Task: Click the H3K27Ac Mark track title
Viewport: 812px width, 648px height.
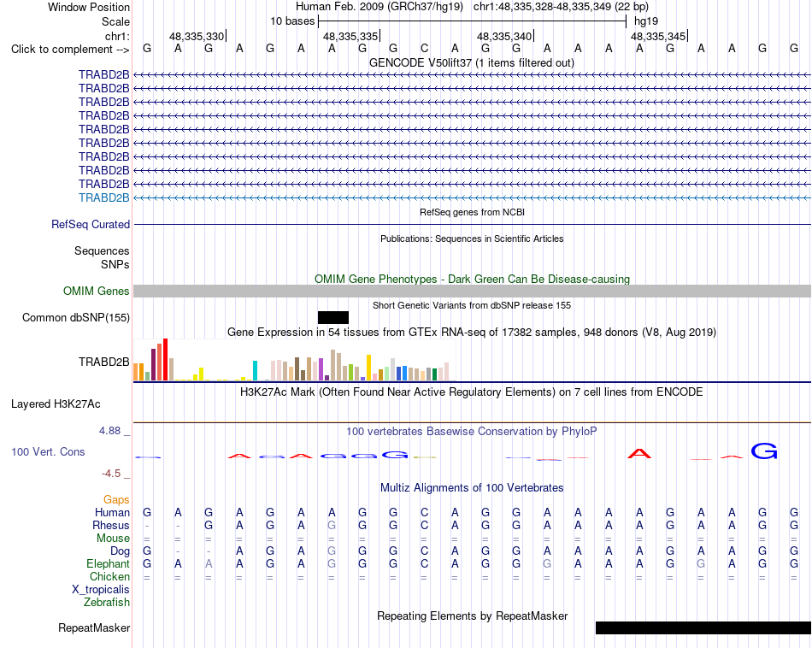Action: (471, 392)
